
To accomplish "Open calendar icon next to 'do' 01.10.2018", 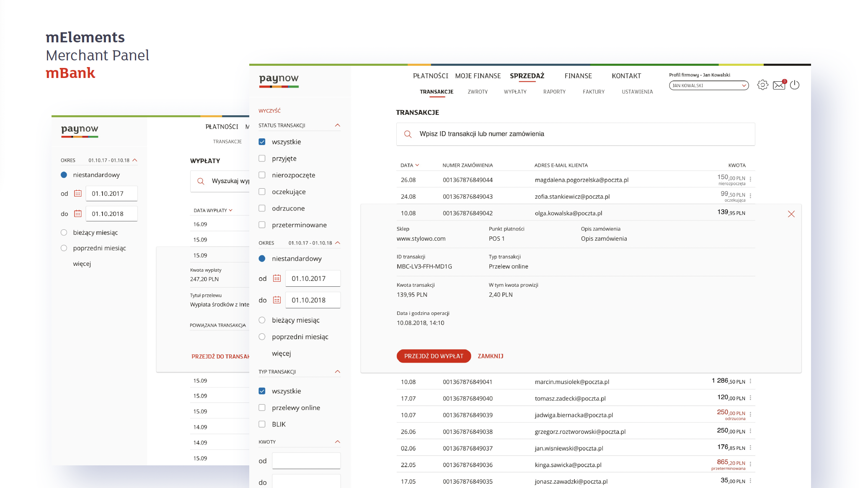I will click(277, 300).
